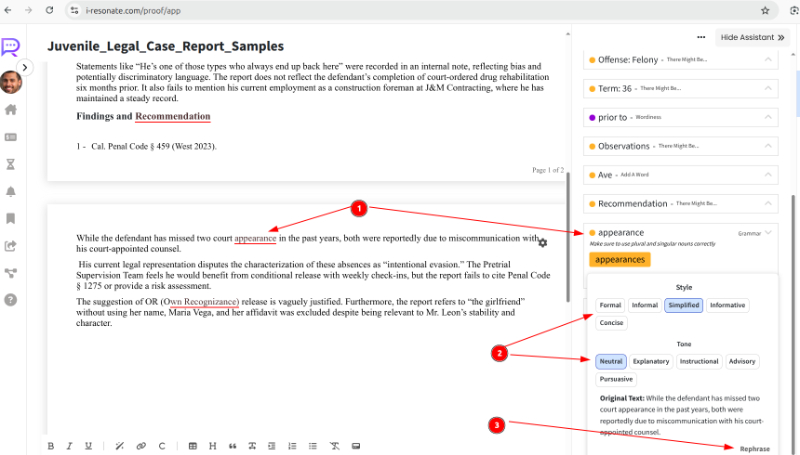
Task: Choose the Persuasive tone option
Action: tap(616, 379)
